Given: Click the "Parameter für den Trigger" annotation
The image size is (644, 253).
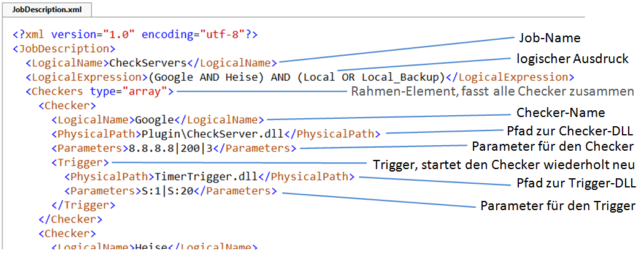Looking at the screenshot, I should tap(558, 205).
